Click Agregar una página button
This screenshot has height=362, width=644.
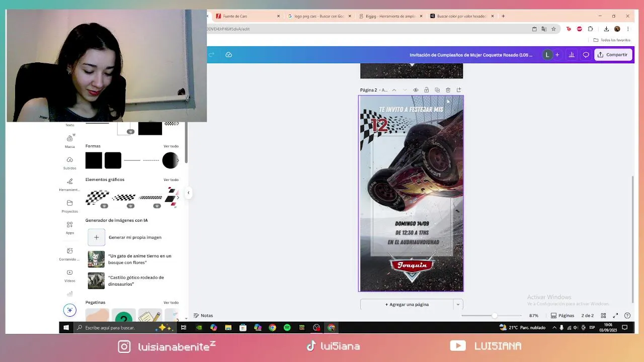407,304
